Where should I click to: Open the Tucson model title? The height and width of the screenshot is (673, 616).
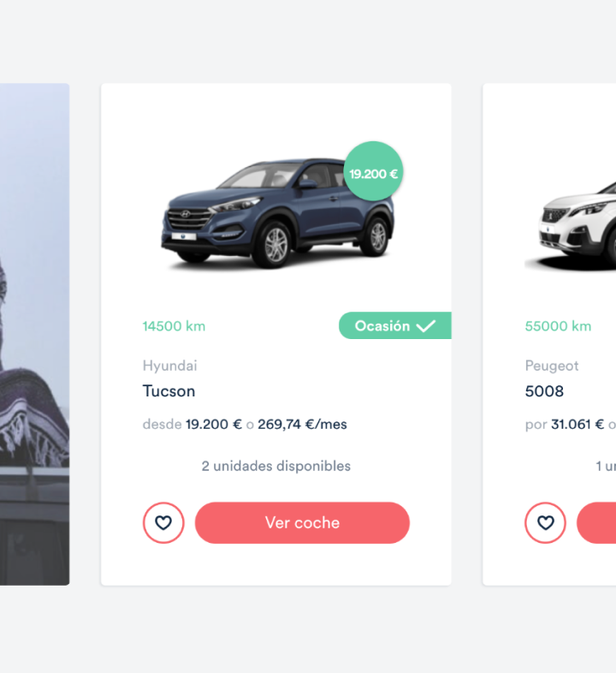(x=169, y=391)
